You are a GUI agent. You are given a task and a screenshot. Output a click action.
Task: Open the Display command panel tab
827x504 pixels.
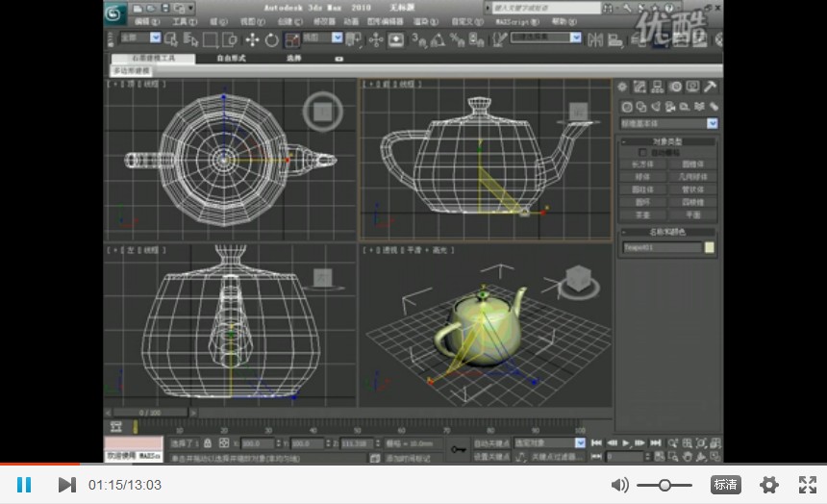pyautogui.click(x=692, y=88)
